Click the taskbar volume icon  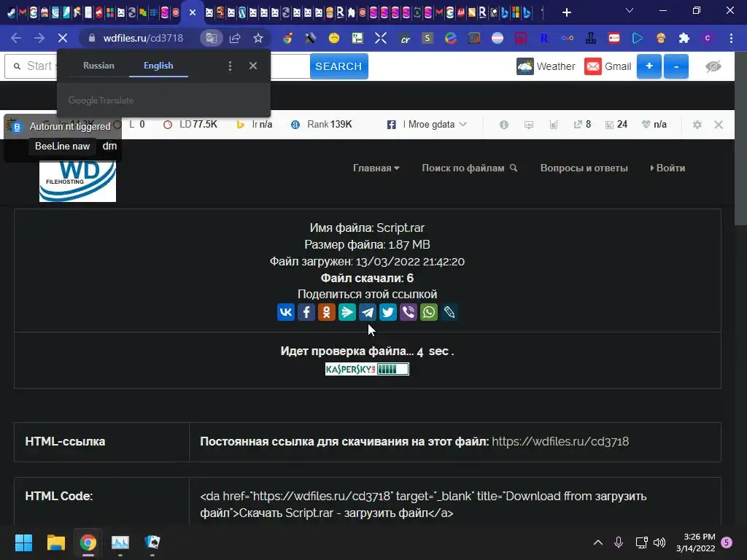pos(659,542)
